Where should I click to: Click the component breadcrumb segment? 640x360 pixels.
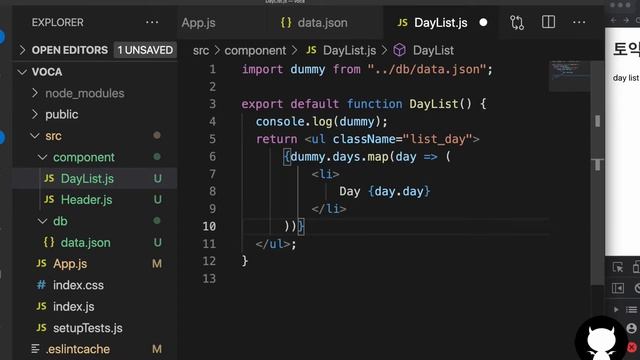pos(255,51)
